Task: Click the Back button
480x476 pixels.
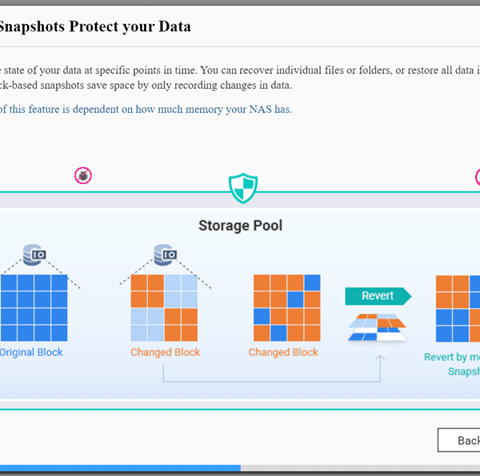Action: 459,440
